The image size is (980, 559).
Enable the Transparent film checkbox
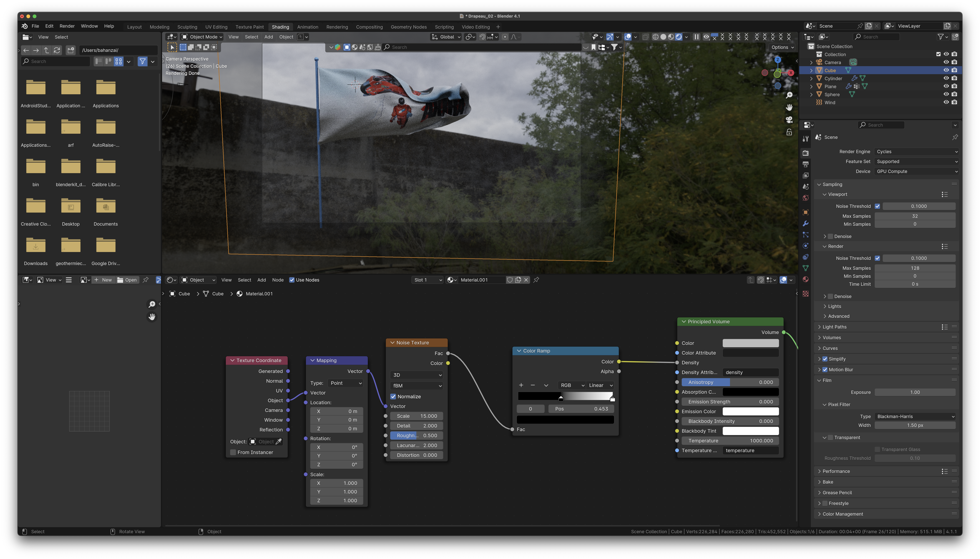pos(830,438)
